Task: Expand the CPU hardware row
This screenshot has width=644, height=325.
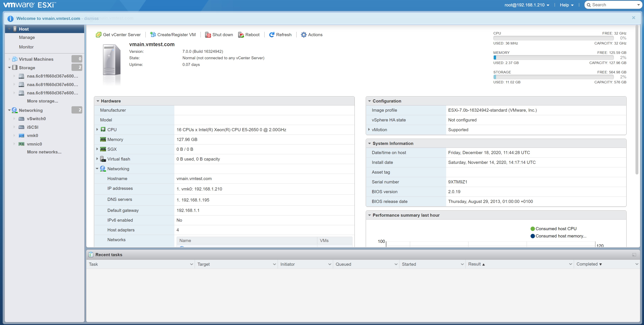Action: pyautogui.click(x=97, y=130)
